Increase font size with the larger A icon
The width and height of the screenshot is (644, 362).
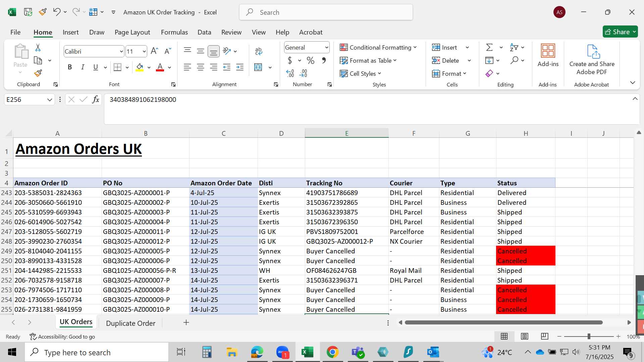click(154, 51)
